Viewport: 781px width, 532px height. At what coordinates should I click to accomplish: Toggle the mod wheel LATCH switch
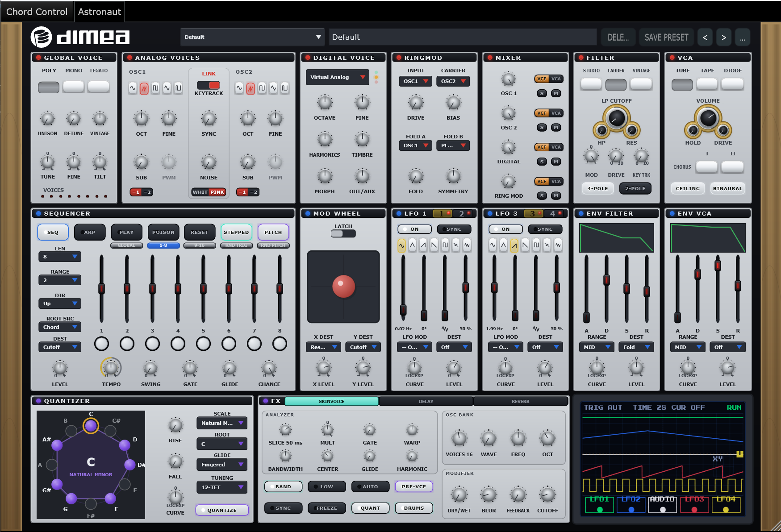click(x=343, y=233)
